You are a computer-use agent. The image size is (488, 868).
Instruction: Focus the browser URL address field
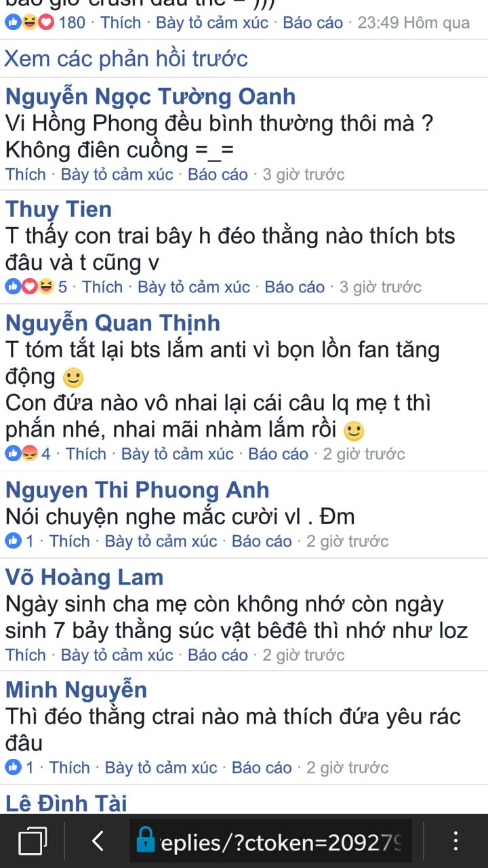[271, 842]
